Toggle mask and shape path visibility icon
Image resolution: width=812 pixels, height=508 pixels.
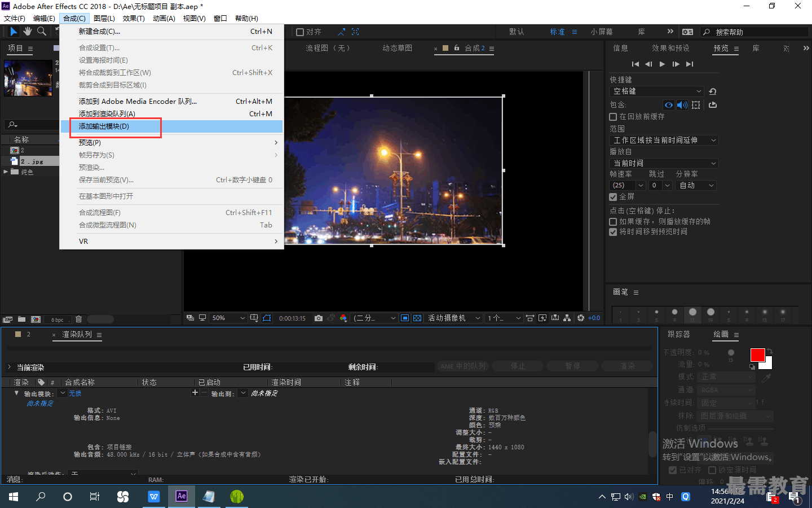pyautogui.click(x=267, y=318)
